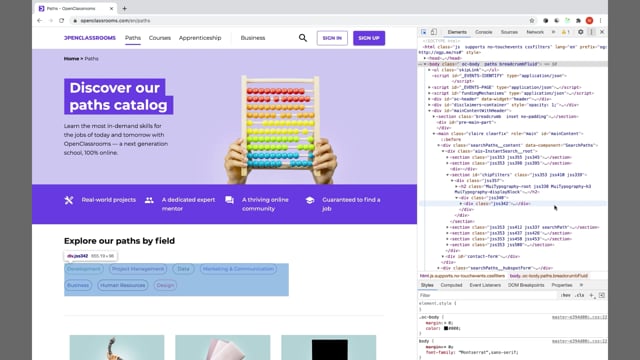Click the DevTools warning count badge
Image resolution: width=640 pixels, height=360 pixels.
coord(565,32)
